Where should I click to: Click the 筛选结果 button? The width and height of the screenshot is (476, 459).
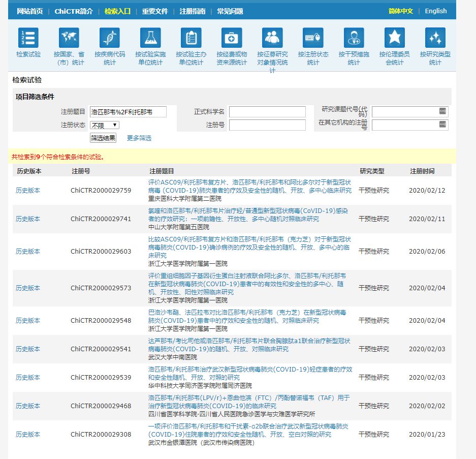[103, 138]
